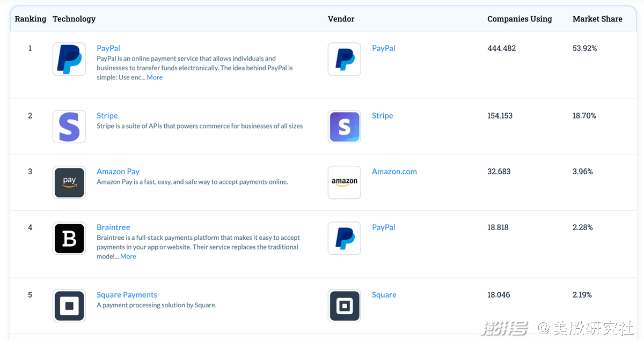Select the Square vendor logo

[345, 306]
